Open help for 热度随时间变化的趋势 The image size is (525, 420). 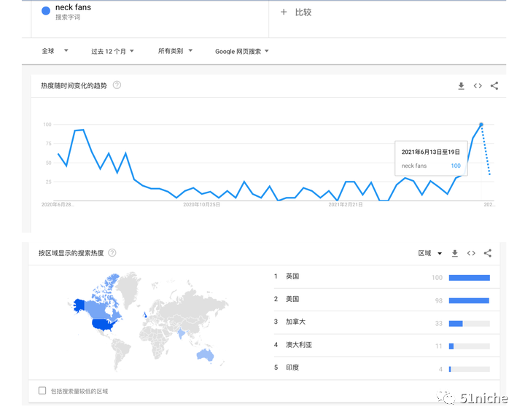point(117,85)
